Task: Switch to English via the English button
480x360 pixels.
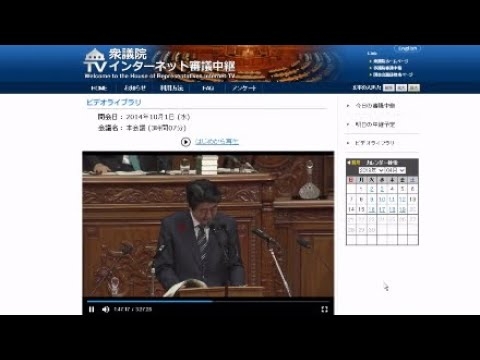Action: click(x=408, y=49)
